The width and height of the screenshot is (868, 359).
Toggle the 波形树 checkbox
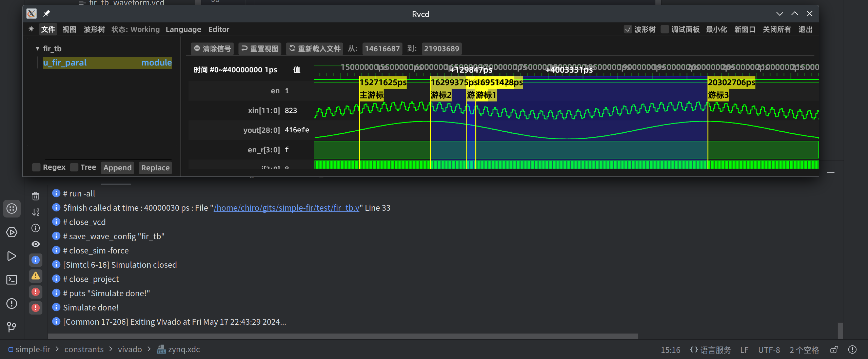click(628, 29)
